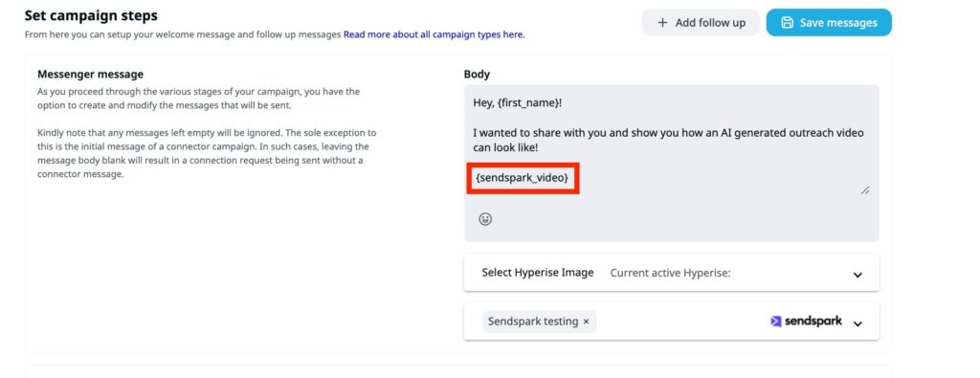Click the Messenger message heading

coord(90,75)
